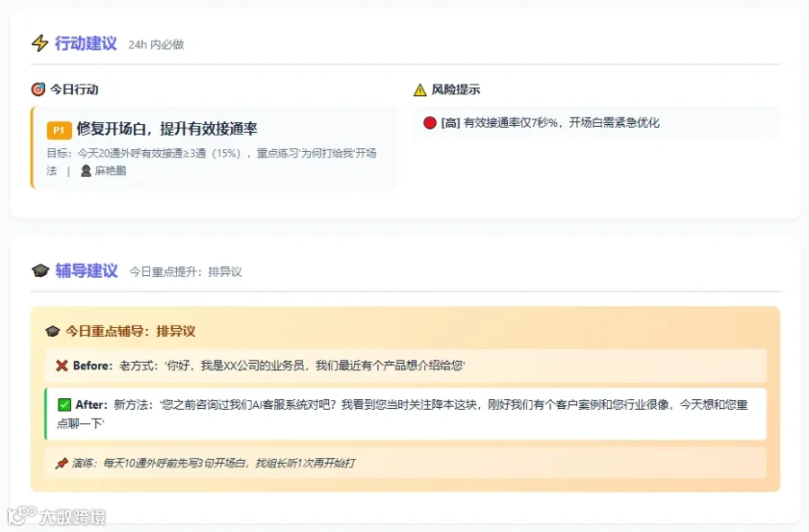Click the person icon before 麻艳鹏

pos(86,171)
